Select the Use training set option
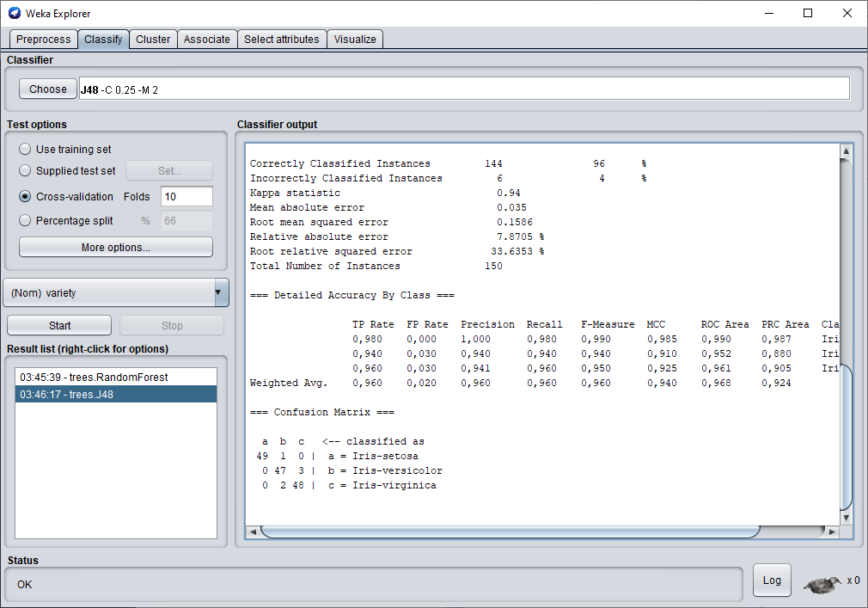Viewport: 868px width, 608px height. pos(25,150)
